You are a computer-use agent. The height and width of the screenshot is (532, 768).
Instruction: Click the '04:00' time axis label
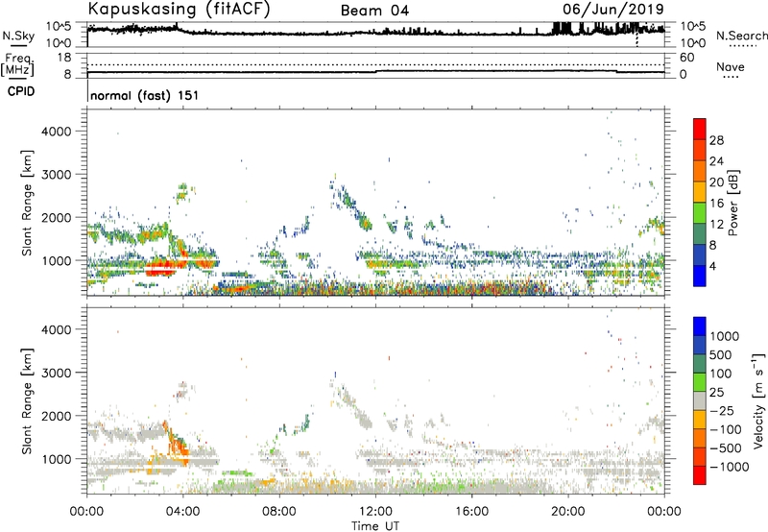pos(182,511)
